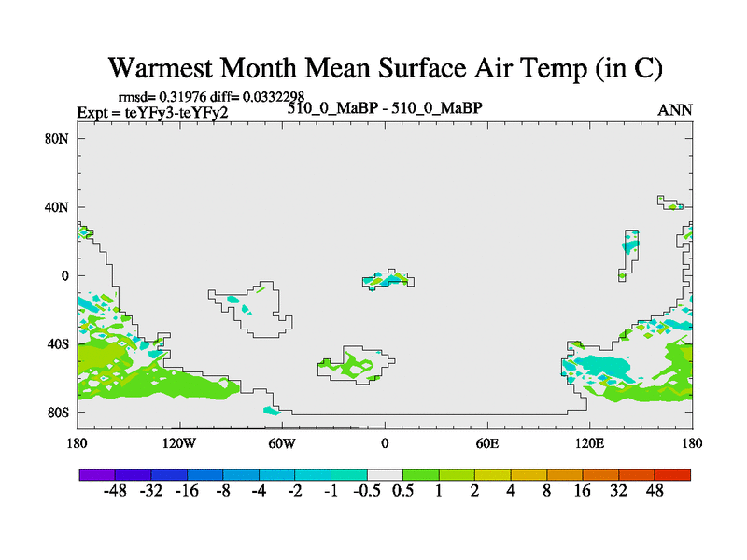747x560 pixels.
Task: Click the small island landmass on the equator
Action: pyautogui.click(x=389, y=279)
